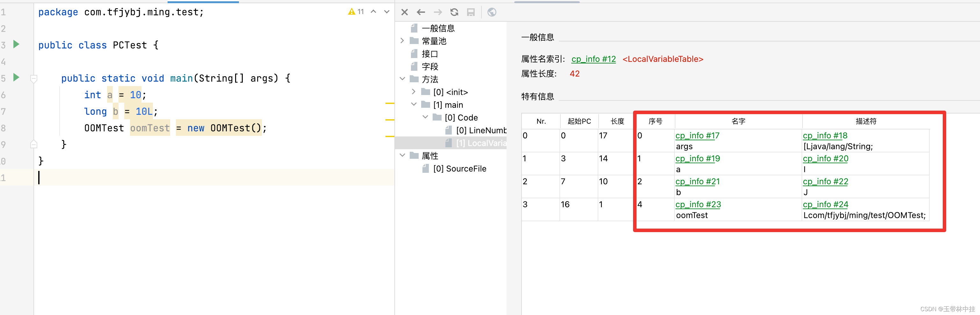Expand the [0] <init> method node
Viewport: 980px width, 315px height.
coord(414,92)
